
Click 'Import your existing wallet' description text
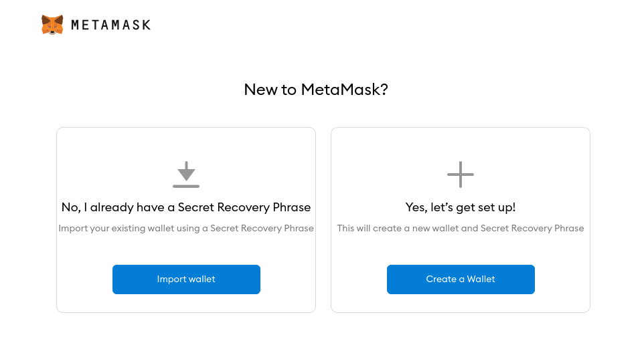pyautogui.click(x=186, y=228)
